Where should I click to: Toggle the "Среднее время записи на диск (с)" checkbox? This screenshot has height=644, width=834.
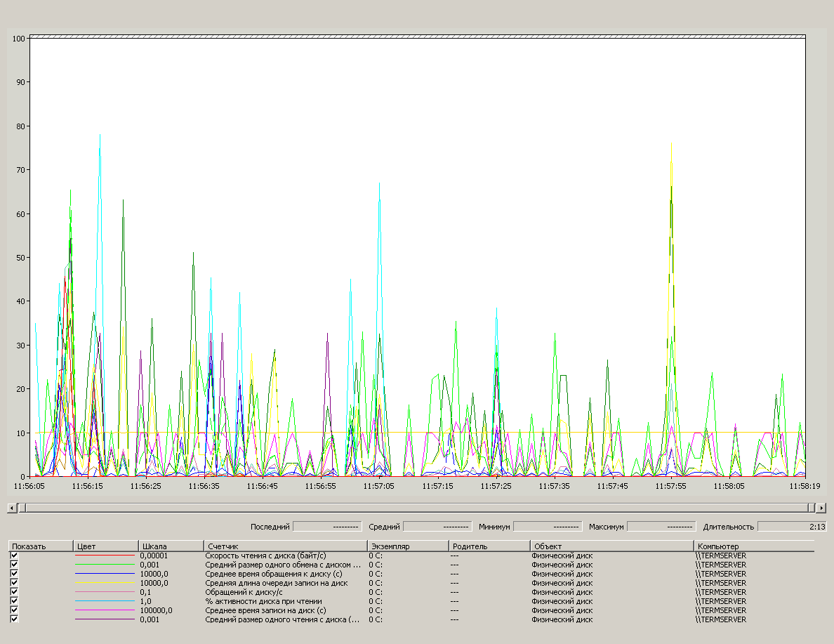[14, 610]
